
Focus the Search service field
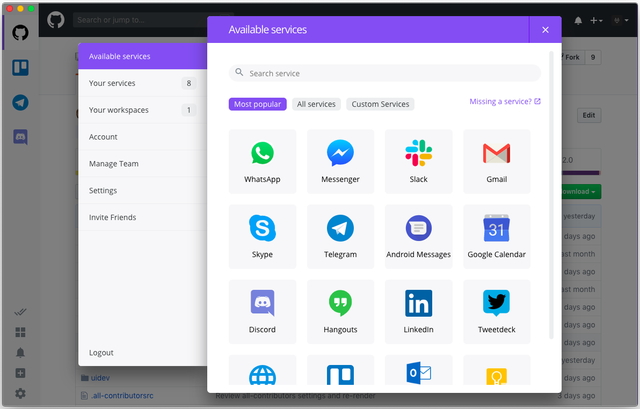click(x=385, y=73)
